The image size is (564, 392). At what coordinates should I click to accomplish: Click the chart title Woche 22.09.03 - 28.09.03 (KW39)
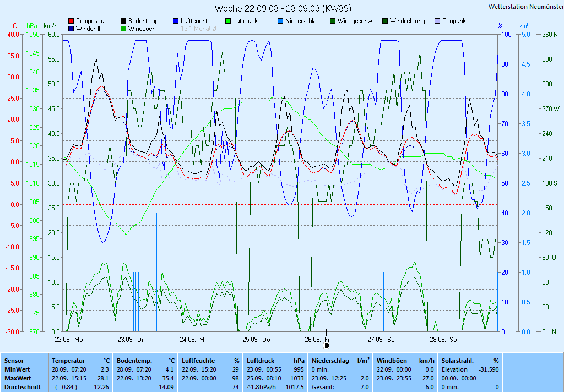click(283, 8)
